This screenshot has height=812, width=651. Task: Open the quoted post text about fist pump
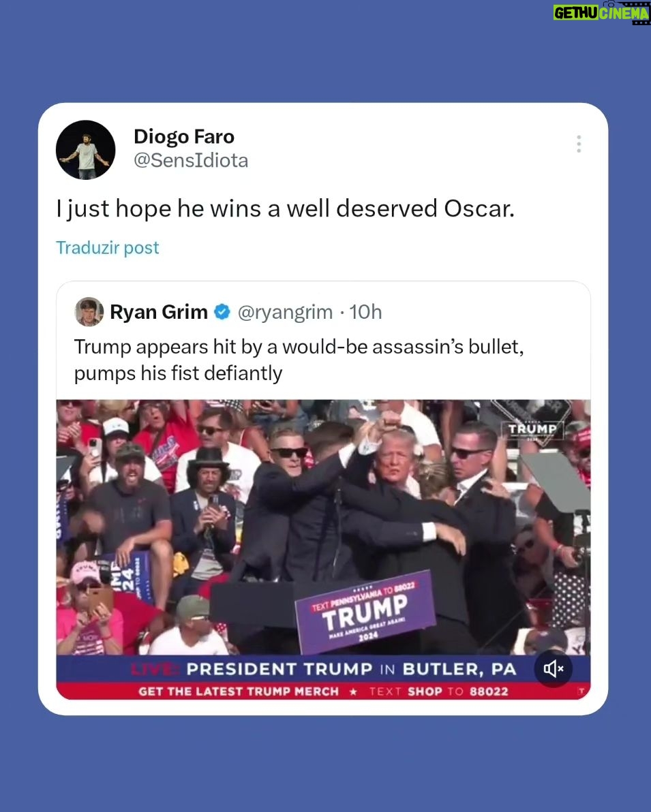tap(299, 360)
